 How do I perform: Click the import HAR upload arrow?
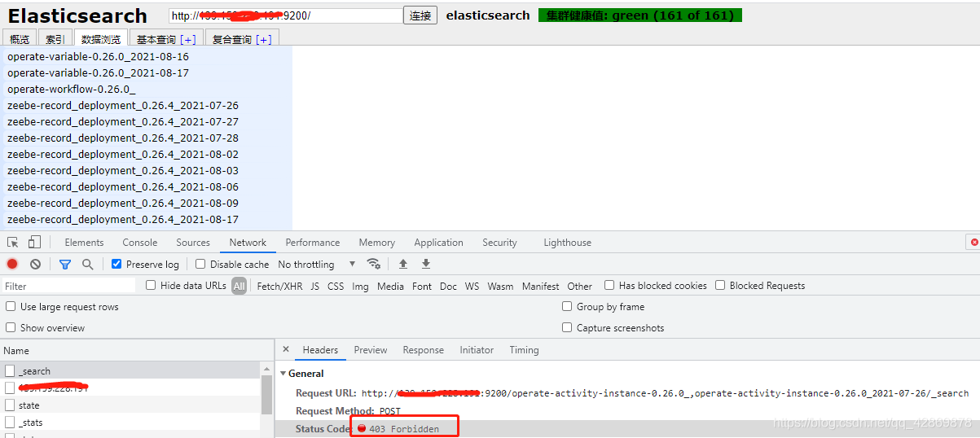tap(402, 264)
